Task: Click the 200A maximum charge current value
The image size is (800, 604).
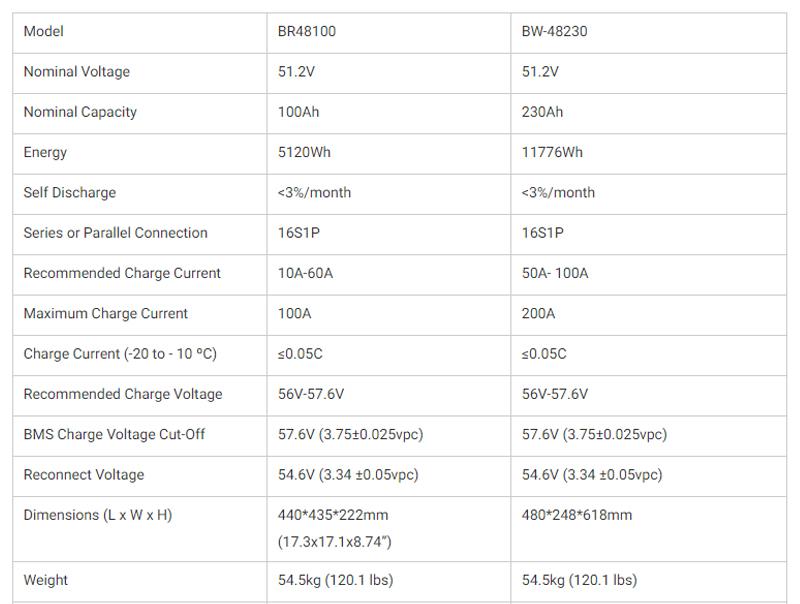Action: coord(539,313)
